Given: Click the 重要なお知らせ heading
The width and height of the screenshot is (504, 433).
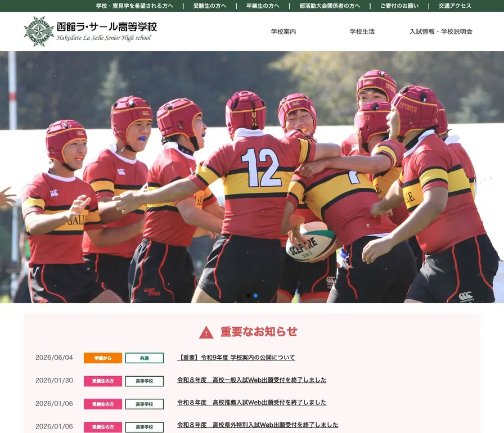Looking at the screenshot, I should 259,331.
